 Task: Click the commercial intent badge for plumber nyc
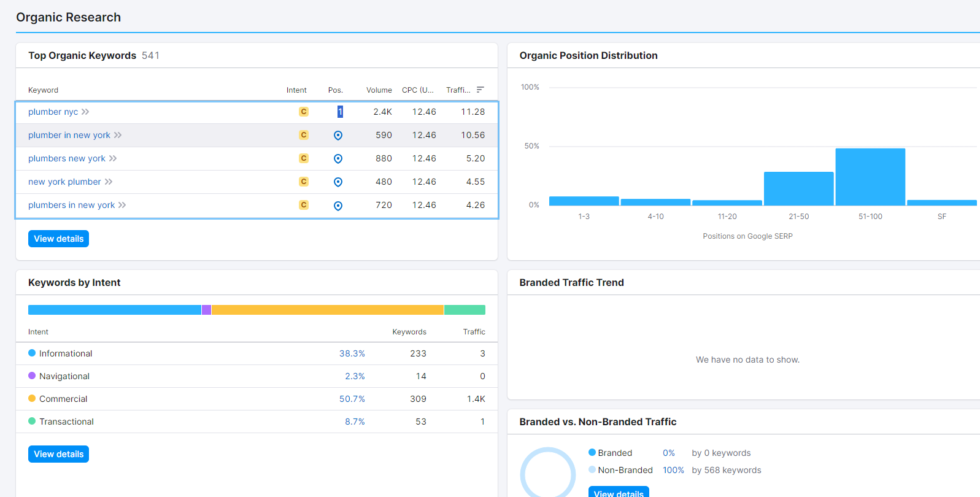(x=304, y=112)
